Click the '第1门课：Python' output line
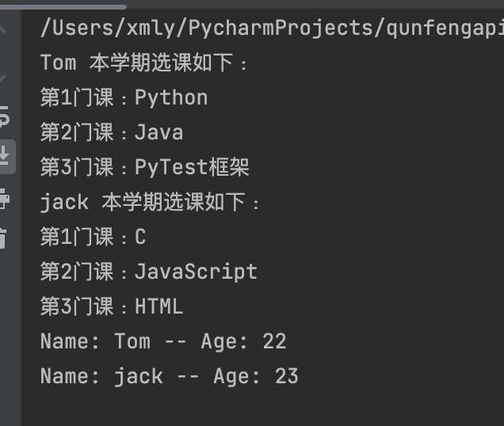The height and width of the screenshot is (426, 504). coord(124,97)
